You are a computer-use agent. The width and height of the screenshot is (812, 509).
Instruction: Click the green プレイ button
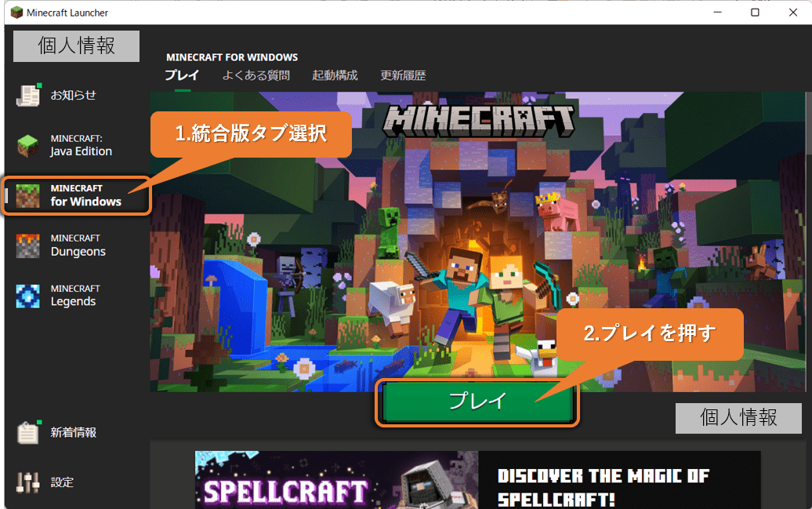(x=477, y=402)
